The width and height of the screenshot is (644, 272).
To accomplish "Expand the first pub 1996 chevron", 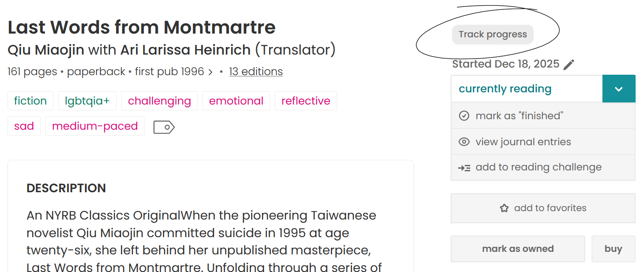I will [x=210, y=72].
